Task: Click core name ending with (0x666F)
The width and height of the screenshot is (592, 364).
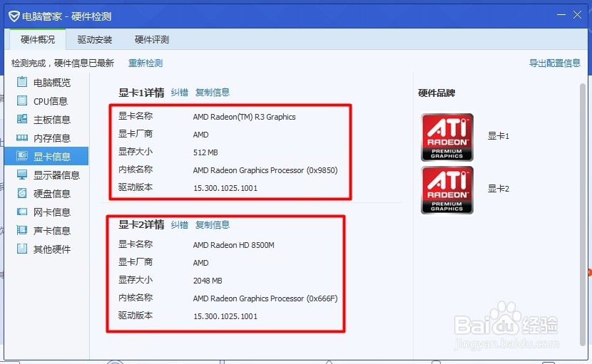Action: coord(265,298)
